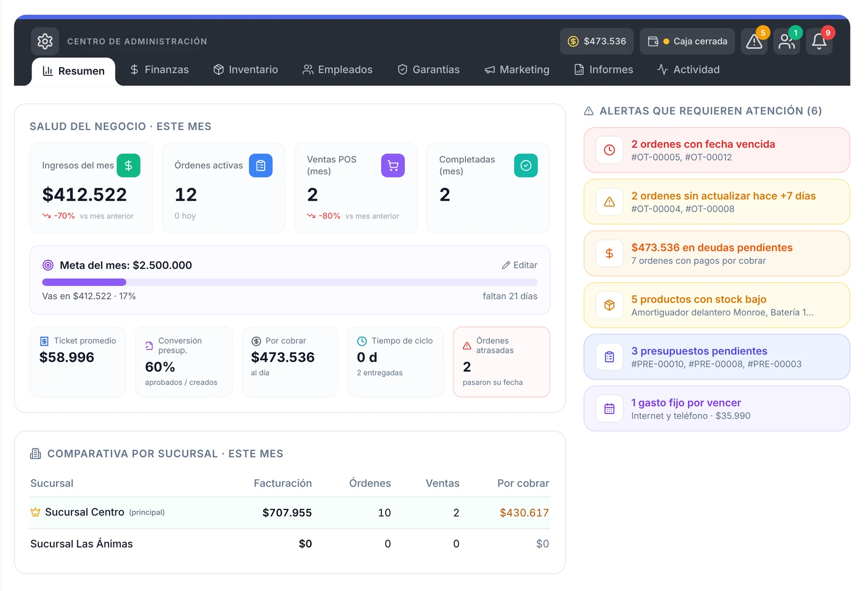868x591 pixels.
Task: Open the Actividad tab
Action: (x=688, y=69)
